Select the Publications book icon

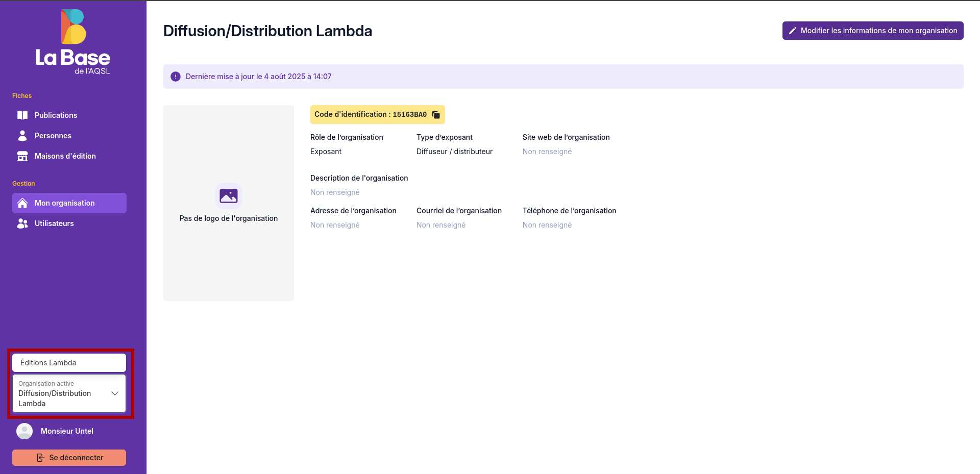coord(22,115)
